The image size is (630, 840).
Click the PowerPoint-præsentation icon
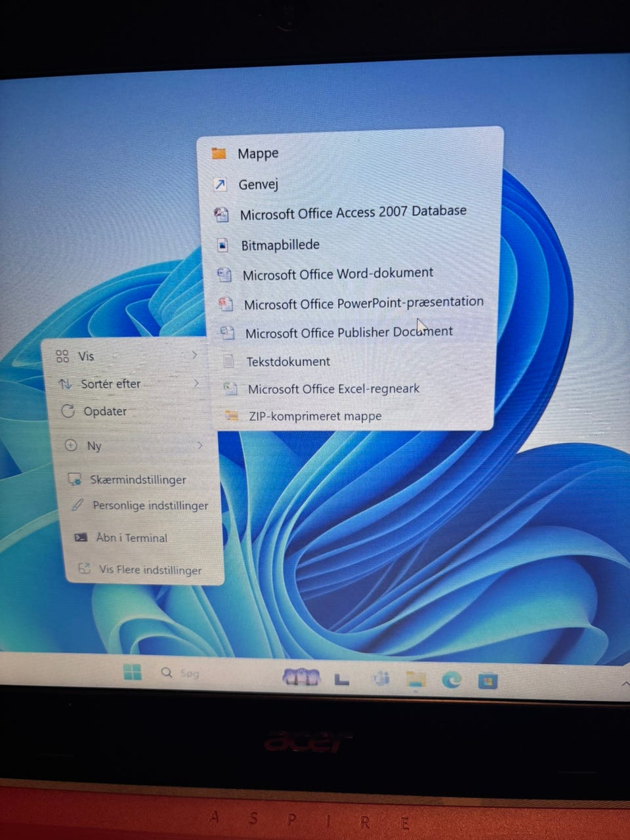(226, 304)
